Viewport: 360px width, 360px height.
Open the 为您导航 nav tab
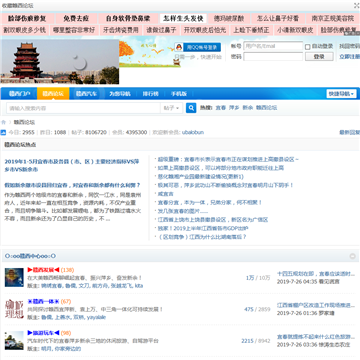pyautogui.click(x=120, y=94)
